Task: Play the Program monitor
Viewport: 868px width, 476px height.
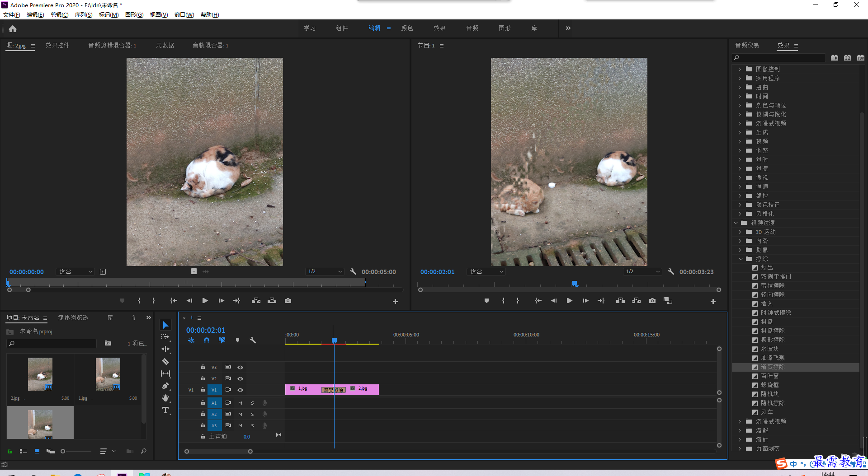Action: click(570, 301)
